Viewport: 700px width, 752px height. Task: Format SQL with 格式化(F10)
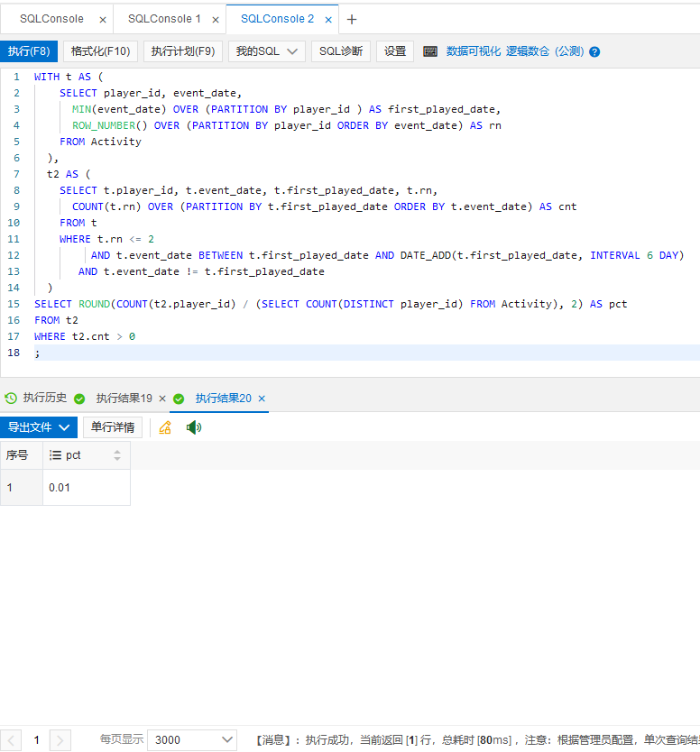coord(100,51)
